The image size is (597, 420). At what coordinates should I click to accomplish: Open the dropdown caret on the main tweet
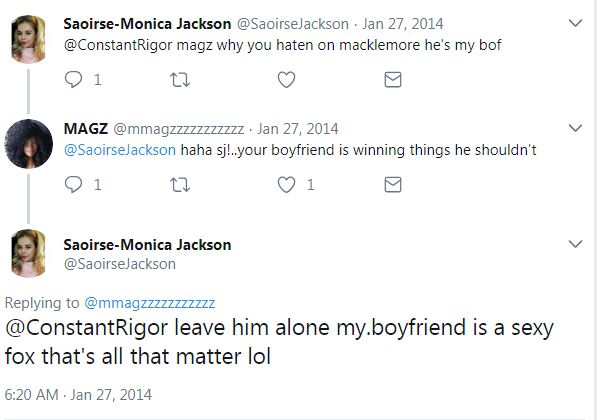pos(575,244)
